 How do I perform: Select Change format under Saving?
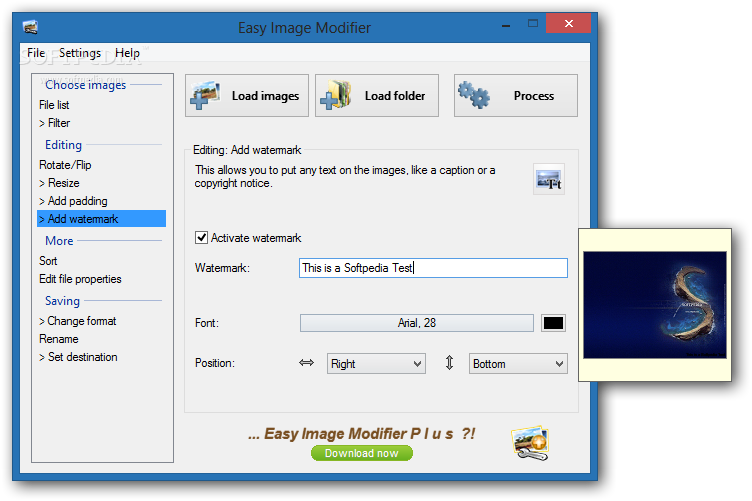[77, 321]
